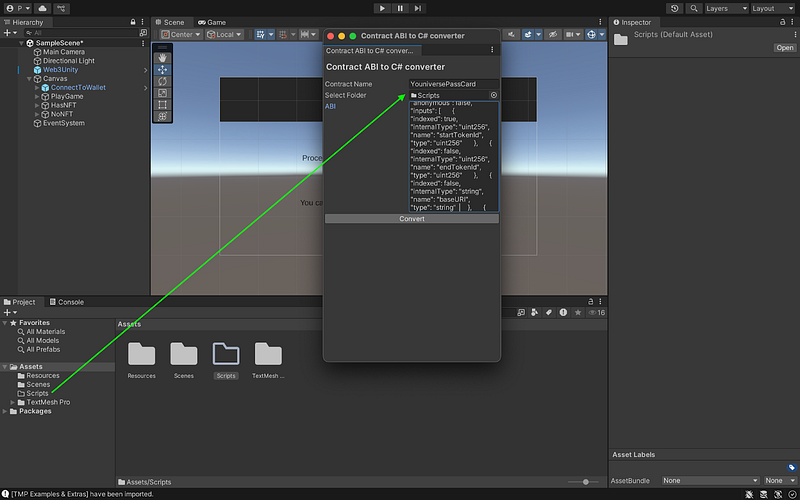Image resolution: width=800 pixels, height=500 pixels.
Task: Toggle the Hierarchy panel lock
Action: [133, 22]
